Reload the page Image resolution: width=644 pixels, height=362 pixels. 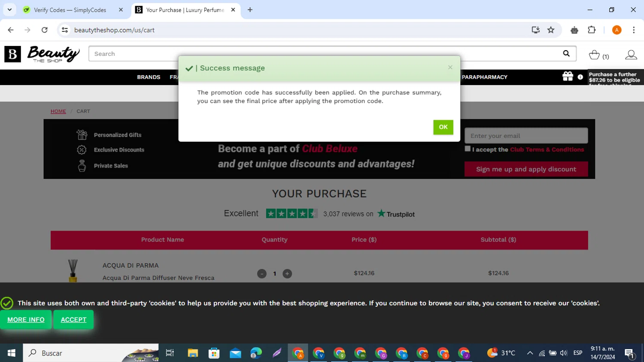(x=44, y=30)
